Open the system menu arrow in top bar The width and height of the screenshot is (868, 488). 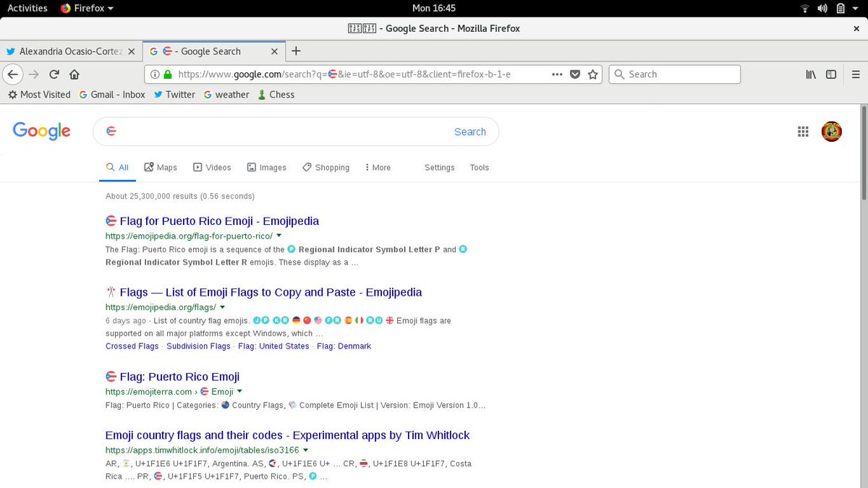coord(856,9)
